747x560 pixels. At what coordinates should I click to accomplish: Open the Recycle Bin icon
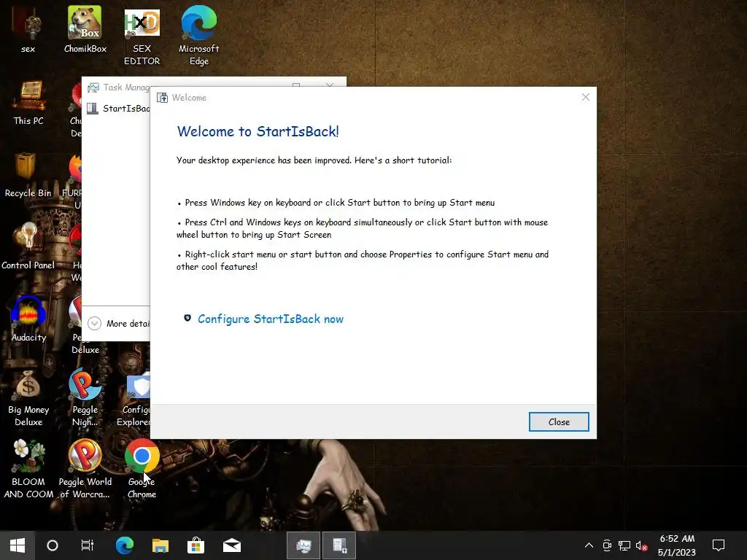pos(28,175)
